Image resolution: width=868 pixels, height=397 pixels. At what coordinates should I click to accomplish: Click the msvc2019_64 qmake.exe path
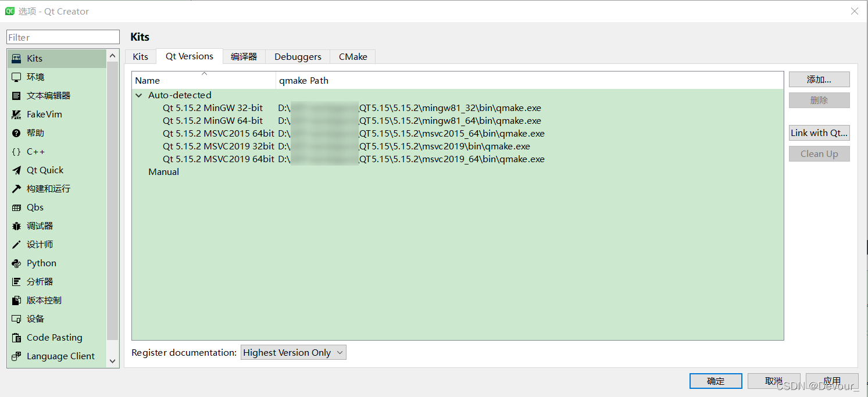[412, 159]
